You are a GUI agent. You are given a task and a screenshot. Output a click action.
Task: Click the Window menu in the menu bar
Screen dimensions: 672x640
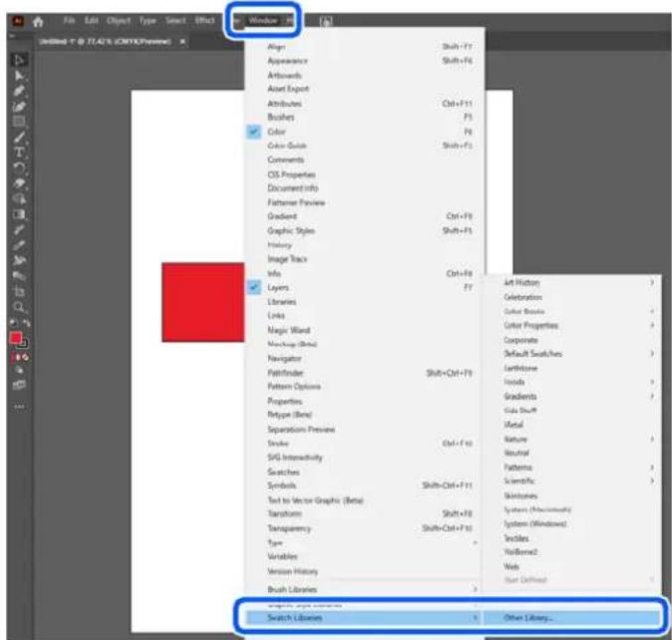[262, 21]
